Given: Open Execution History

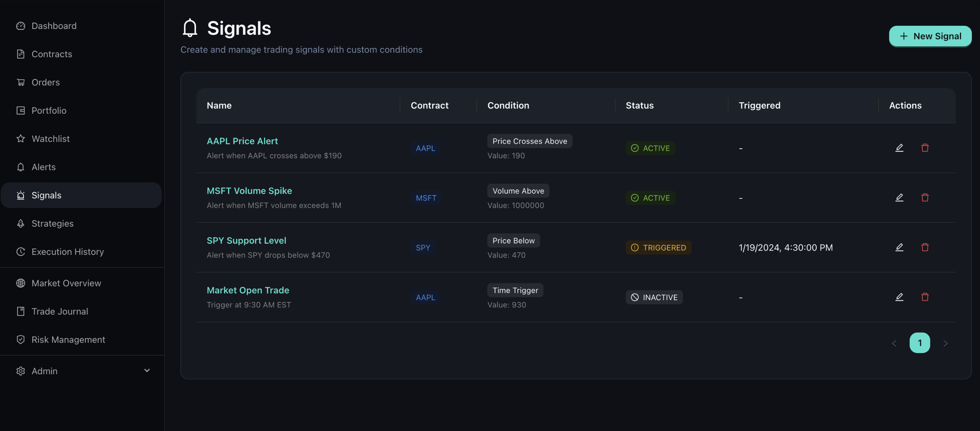Looking at the screenshot, I should point(81,251).
